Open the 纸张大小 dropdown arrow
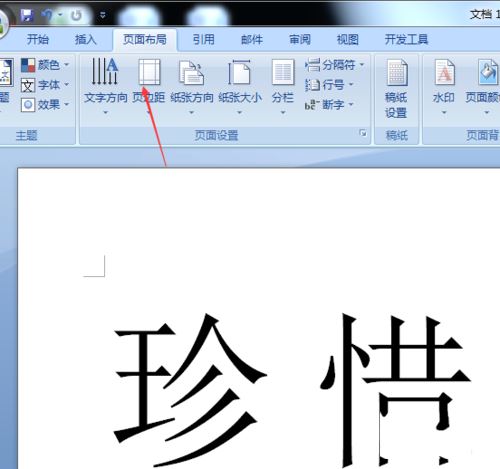The image size is (500, 469). click(239, 113)
